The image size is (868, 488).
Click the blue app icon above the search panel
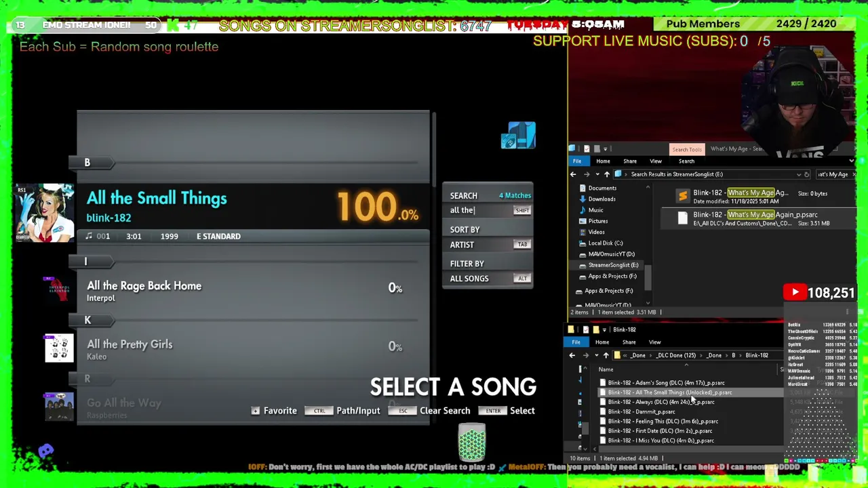(519, 136)
